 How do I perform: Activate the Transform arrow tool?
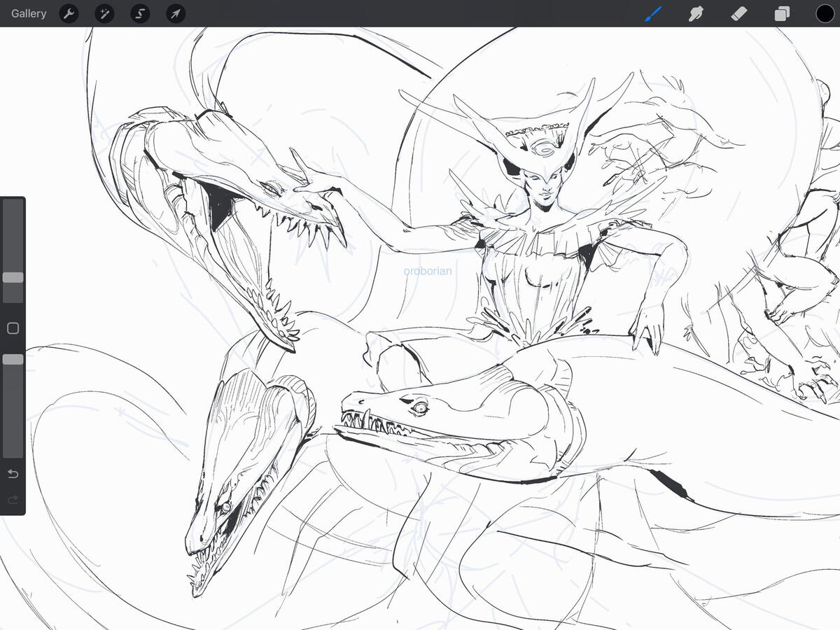pos(176,13)
